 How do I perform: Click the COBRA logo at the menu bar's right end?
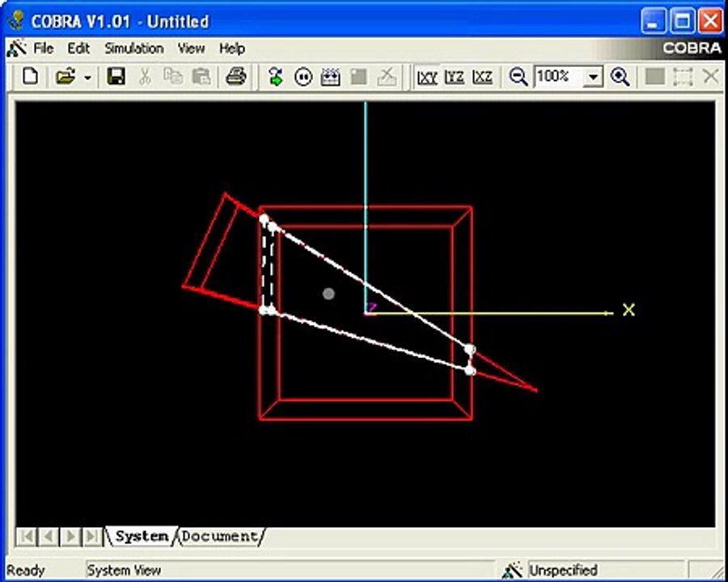pos(692,48)
